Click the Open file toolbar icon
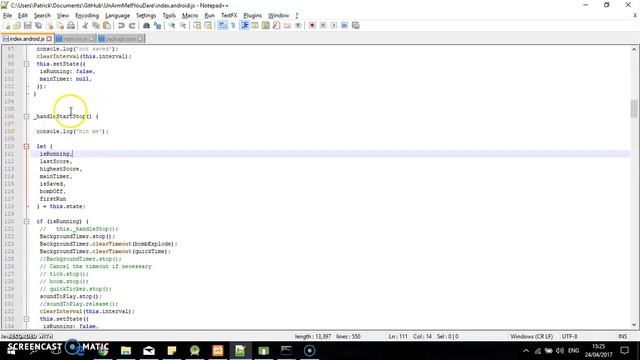The image size is (640, 360). click(x=17, y=26)
